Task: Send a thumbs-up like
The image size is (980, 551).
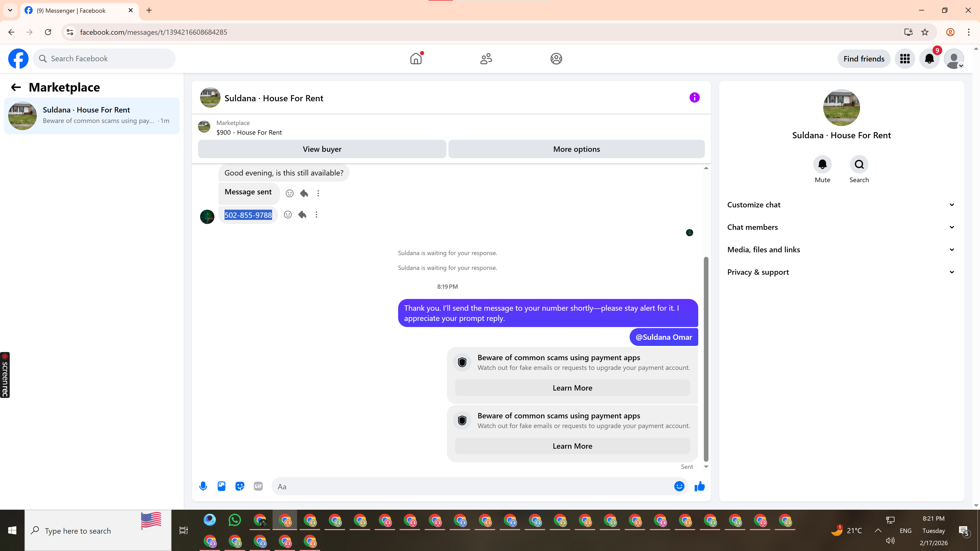Action: tap(699, 486)
